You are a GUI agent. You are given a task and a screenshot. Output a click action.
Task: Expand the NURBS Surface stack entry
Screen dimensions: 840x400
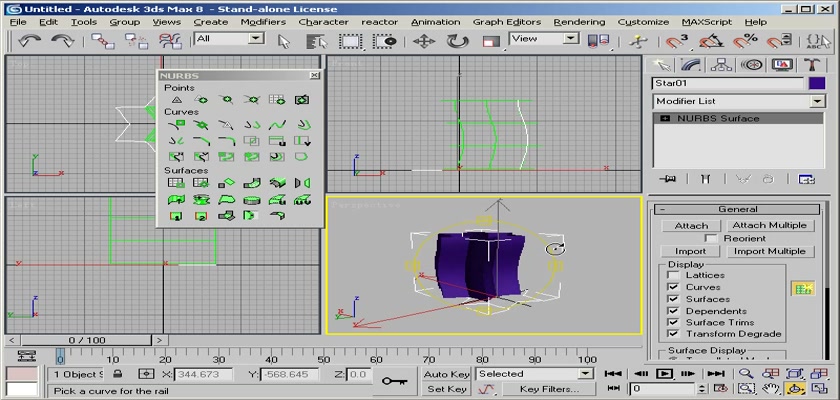665,118
